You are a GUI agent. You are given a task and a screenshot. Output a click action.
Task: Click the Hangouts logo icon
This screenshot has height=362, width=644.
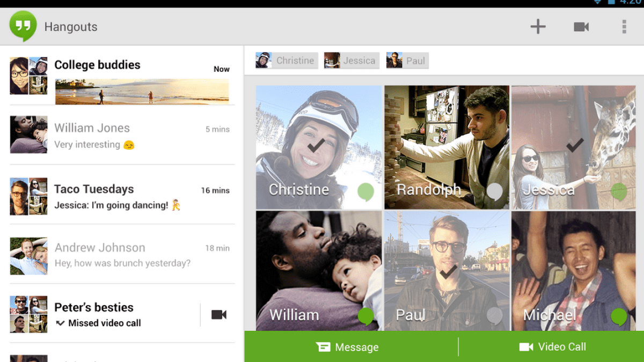[x=23, y=26]
